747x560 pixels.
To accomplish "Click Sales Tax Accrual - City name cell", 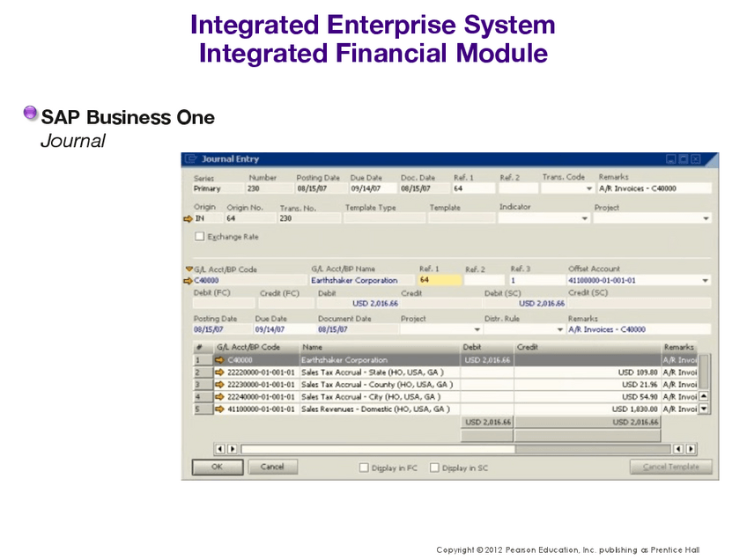I will click(x=380, y=396).
